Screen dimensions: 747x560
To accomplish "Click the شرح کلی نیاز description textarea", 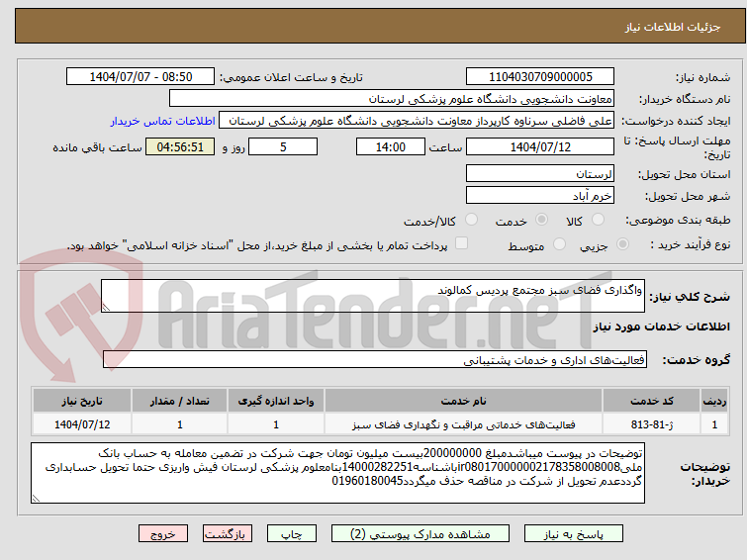I will (373, 296).
